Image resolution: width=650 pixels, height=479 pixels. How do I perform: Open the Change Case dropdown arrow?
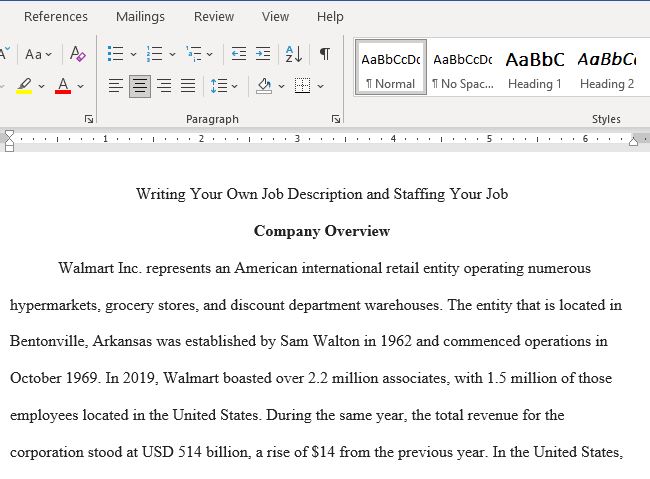pos(49,54)
